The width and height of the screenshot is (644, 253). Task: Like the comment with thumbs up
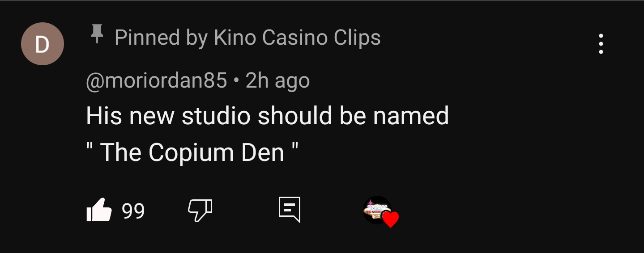[98, 210]
